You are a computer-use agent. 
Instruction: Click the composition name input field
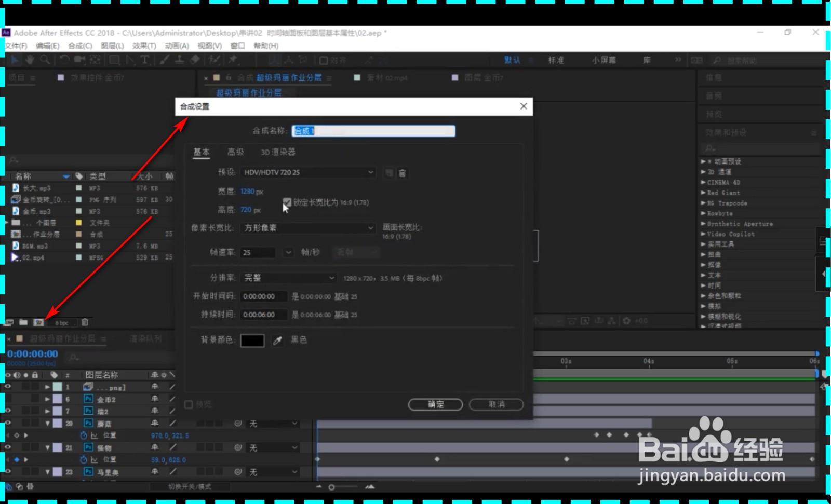(x=373, y=131)
